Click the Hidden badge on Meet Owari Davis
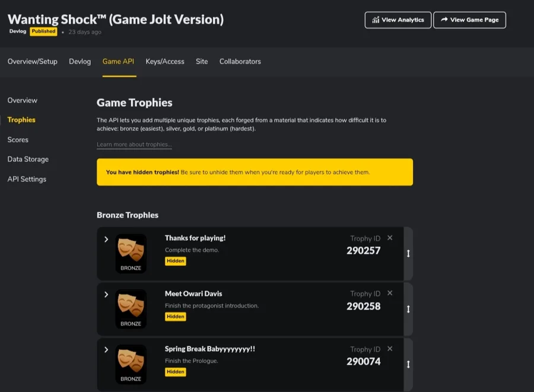 [x=176, y=317]
